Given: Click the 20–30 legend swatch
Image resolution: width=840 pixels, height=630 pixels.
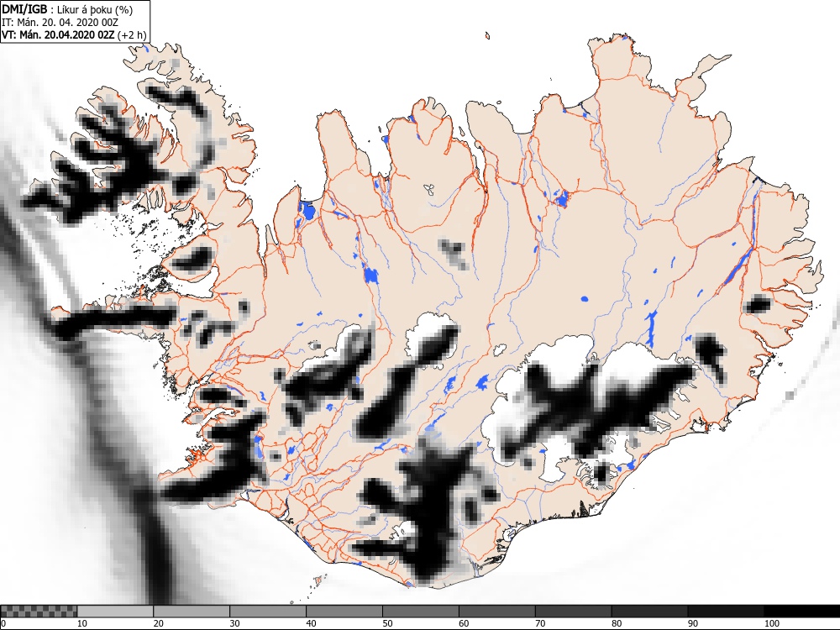Looking at the screenshot, I should click(x=192, y=612).
